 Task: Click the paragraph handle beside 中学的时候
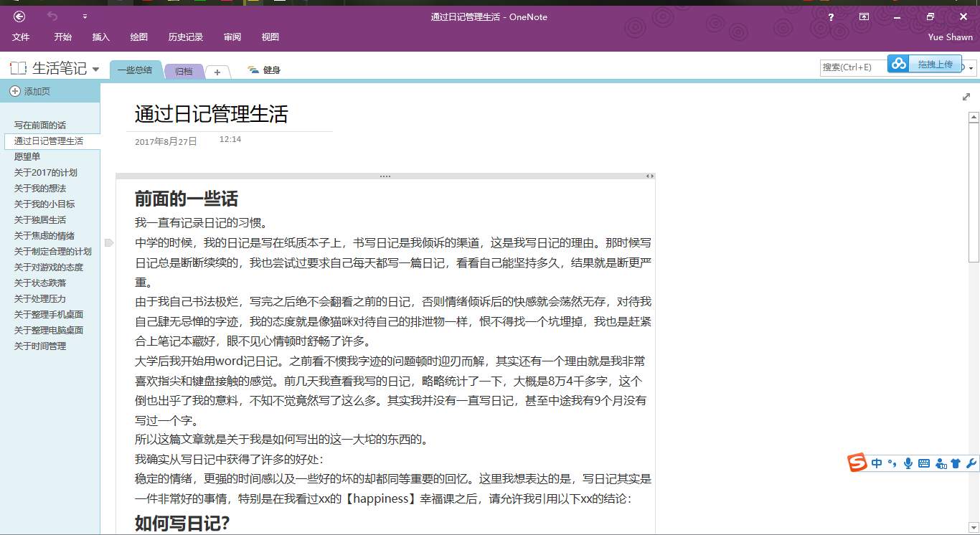[x=109, y=242]
